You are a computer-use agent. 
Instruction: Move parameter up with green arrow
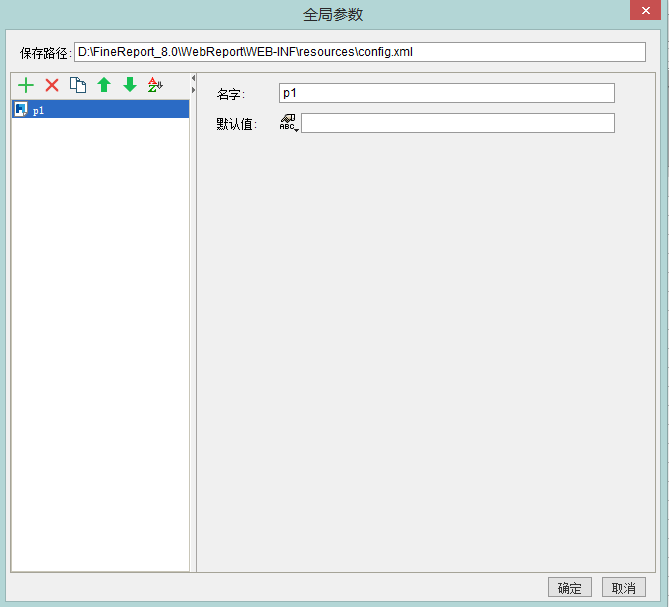click(104, 85)
